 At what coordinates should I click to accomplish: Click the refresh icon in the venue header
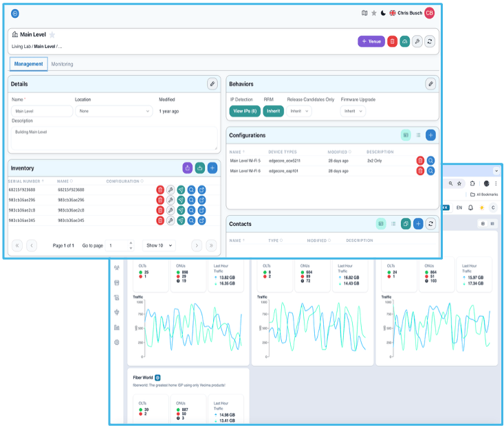tap(430, 41)
